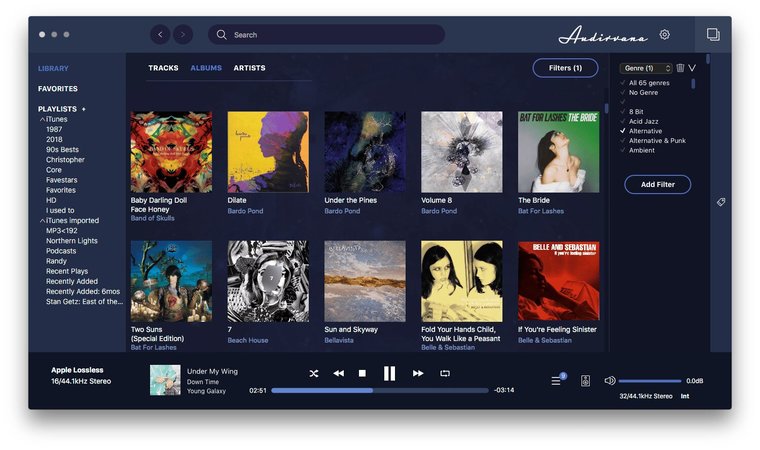Image resolution: width=760 pixels, height=450 pixels.
Task: Delete the Genre filter with trash icon
Action: (680, 68)
